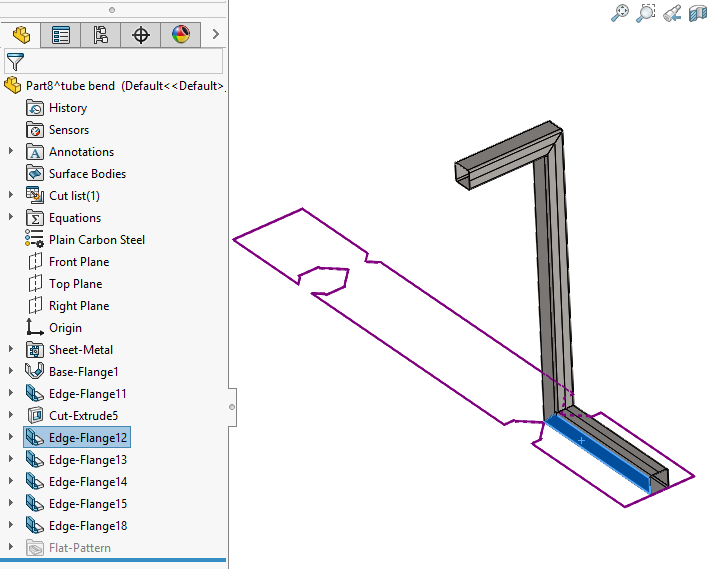Select the "Sensors" label text
The width and height of the screenshot is (714, 569).
69,130
